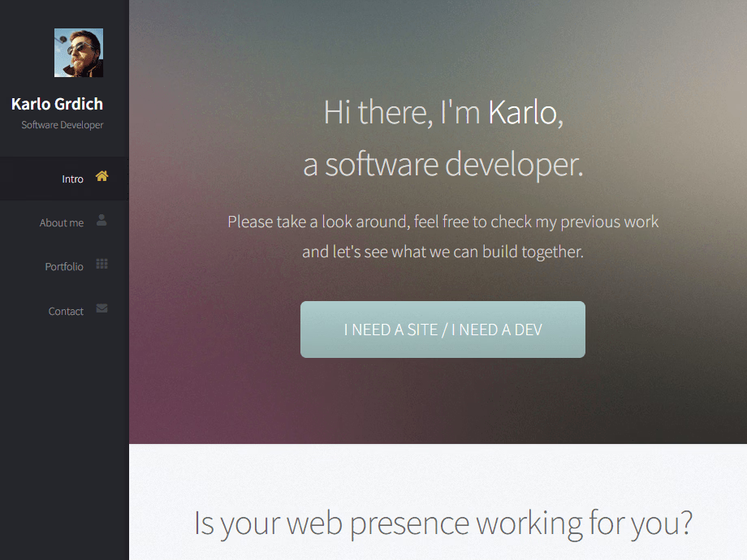
Task: Click the 'Please take a look around' text
Action: click(x=318, y=222)
